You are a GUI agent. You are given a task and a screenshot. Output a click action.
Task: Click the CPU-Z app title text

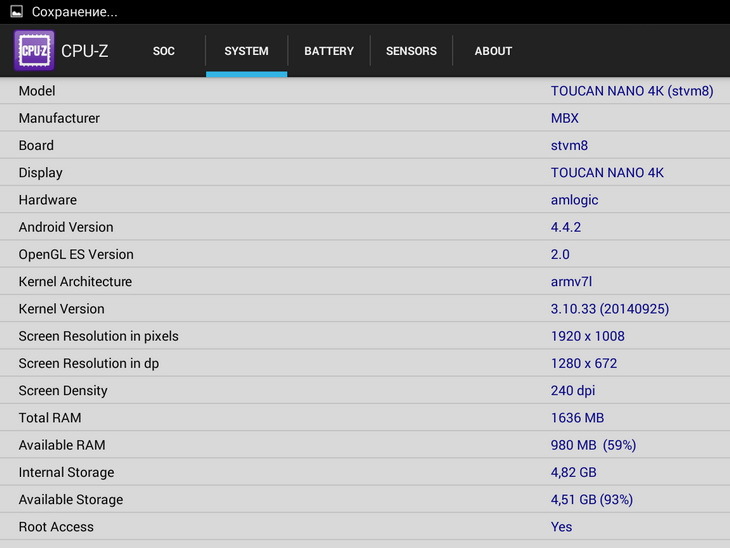(x=85, y=51)
